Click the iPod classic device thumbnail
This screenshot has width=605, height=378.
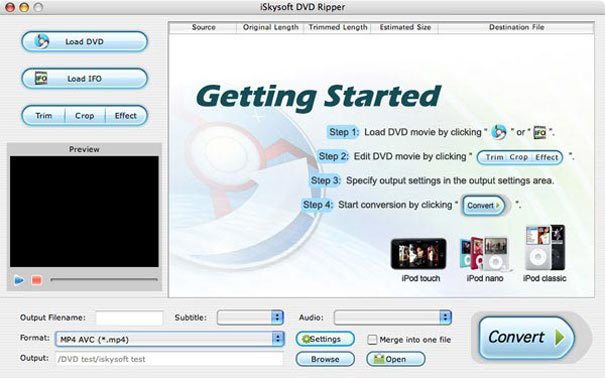pyautogui.click(x=545, y=248)
